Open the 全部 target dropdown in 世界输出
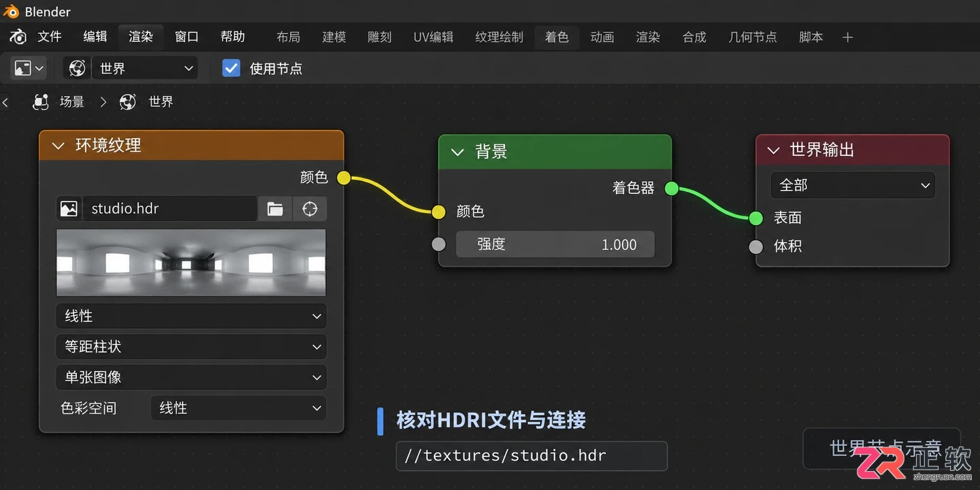Image resolution: width=980 pixels, height=490 pixels. coord(853,185)
